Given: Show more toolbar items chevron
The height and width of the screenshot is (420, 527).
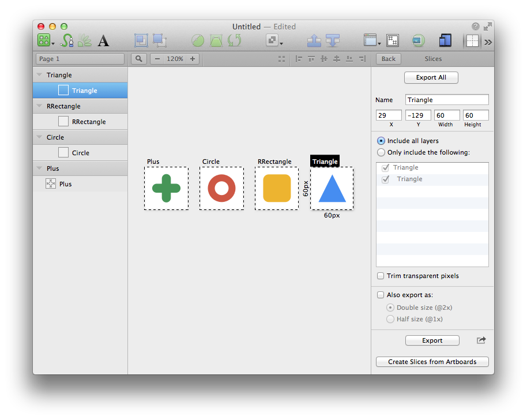Looking at the screenshot, I should point(488,42).
